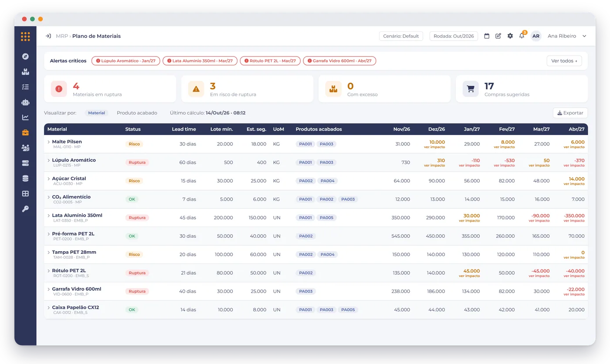
Task: Open the notifications bell with badge
Action: [522, 36]
